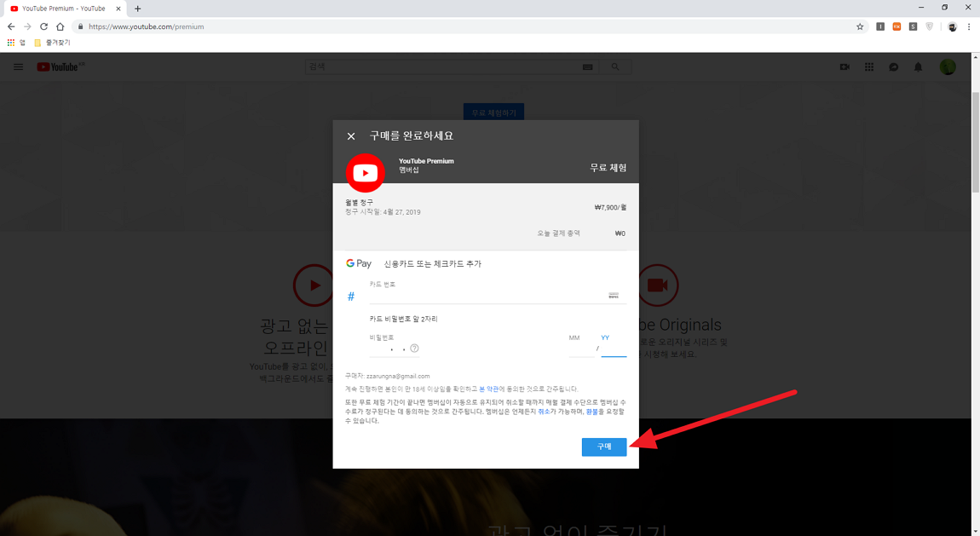Open the 취소 cancellation link

(544, 412)
